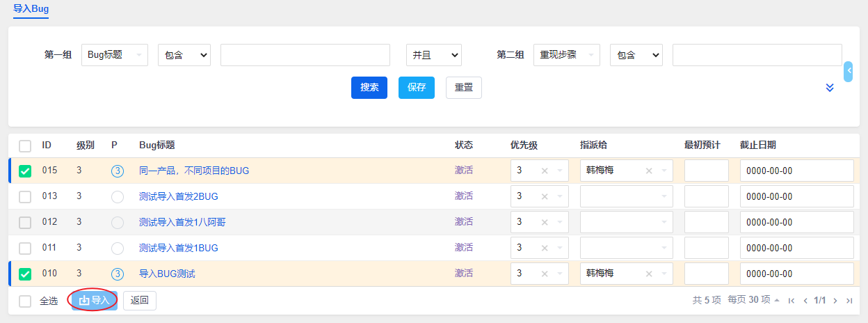The width and height of the screenshot is (868, 323).
Task: Select the 导入Bug tab
Action: point(31,9)
